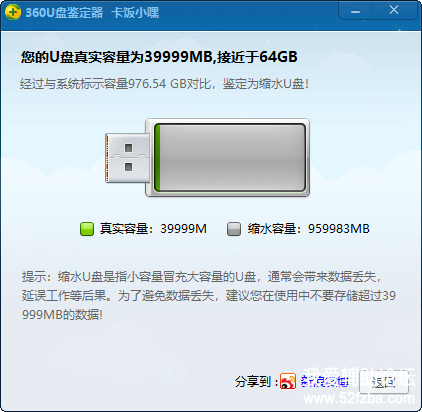Click the USB connector plug graphic
422x412 pixels.
point(127,158)
